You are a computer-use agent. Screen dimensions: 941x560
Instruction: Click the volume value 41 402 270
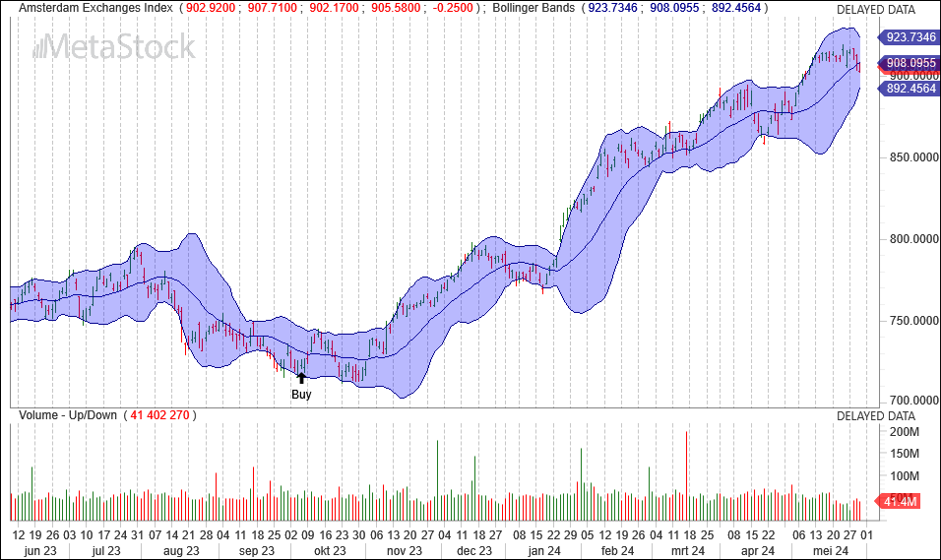[x=159, y=416]
